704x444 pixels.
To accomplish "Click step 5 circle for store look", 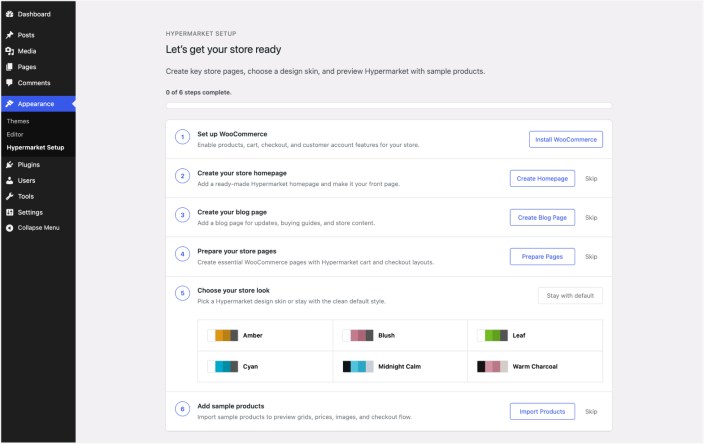I will click(182, 293).
